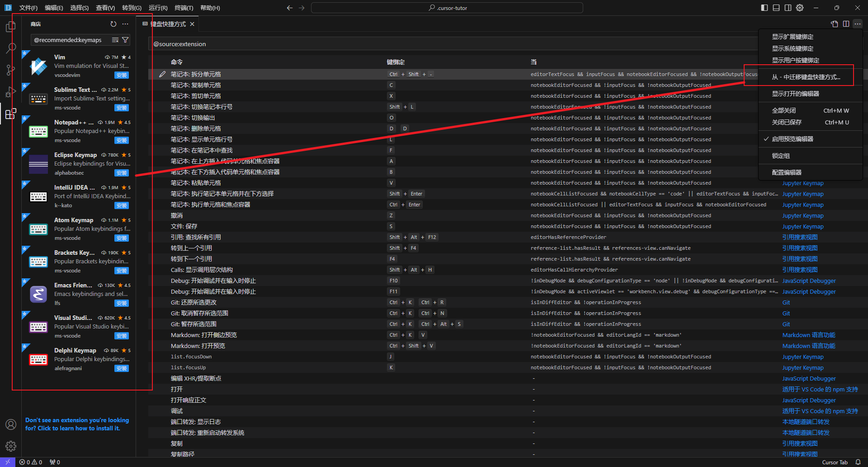Viewport: 868px width, 467px height.
Task: Open layout settings gear in title bar
Action: [800, 8]
